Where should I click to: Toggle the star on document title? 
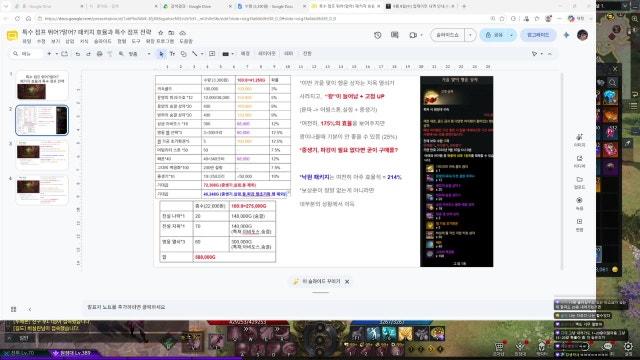pos(161,32)
